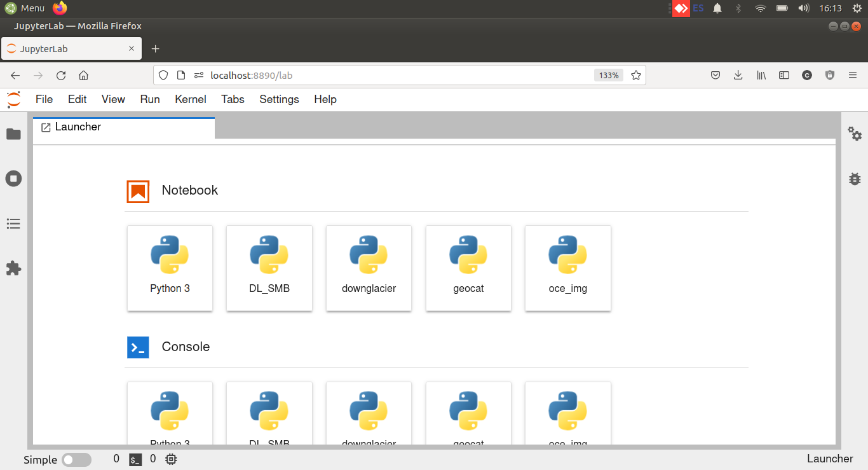Viewport: 868px width, 470px height.
Task: Select the Launcher tab
Action: 124,127
